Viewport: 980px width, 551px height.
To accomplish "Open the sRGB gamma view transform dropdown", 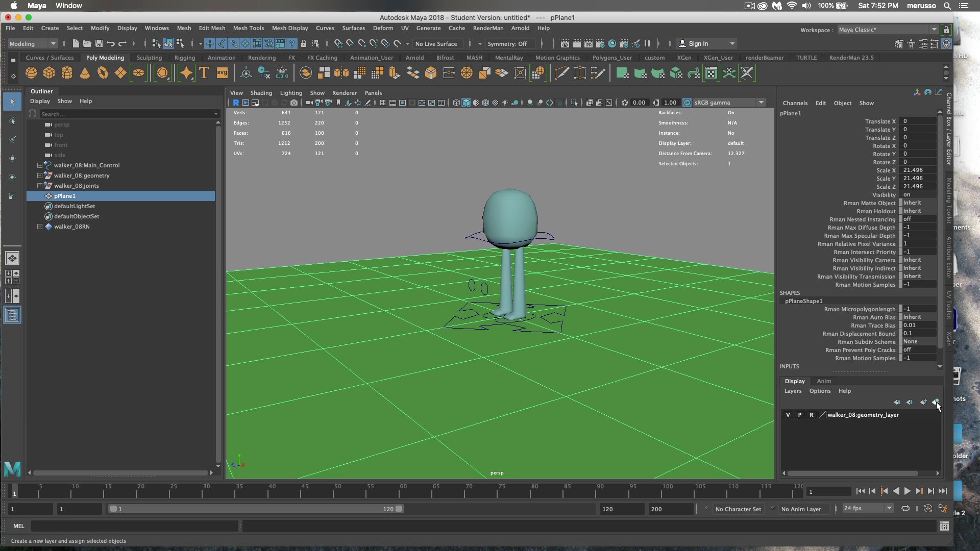I will point(761,103).
